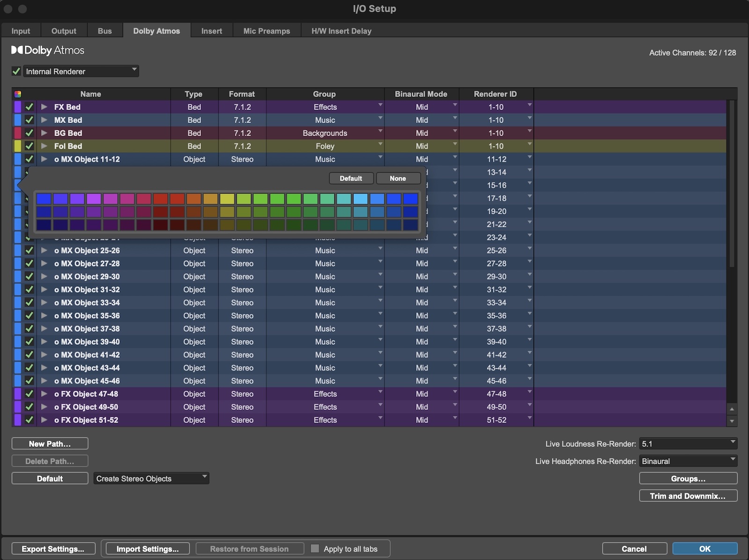This screenshot has height=560, width=749.
Task: Switch to the H/W Insert Delay tab
Action: coord(341,30)
